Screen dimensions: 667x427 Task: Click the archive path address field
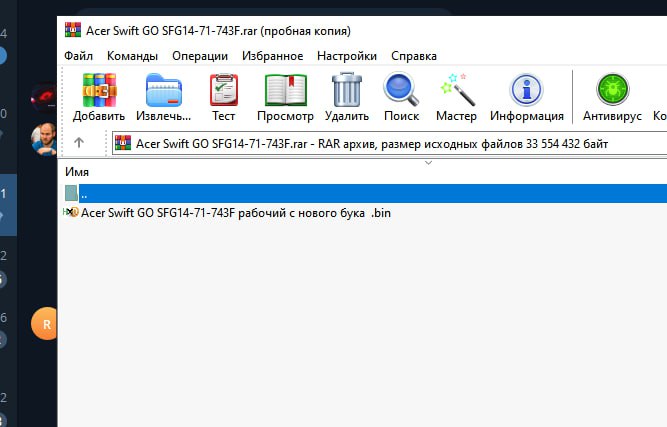pos(390,143)
